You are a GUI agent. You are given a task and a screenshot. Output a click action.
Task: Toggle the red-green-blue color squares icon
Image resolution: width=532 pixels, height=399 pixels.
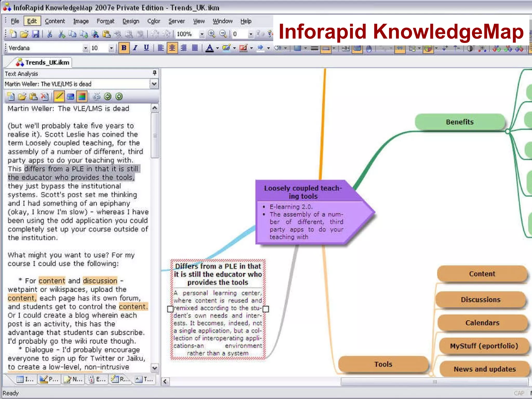(x=82, y=97)
